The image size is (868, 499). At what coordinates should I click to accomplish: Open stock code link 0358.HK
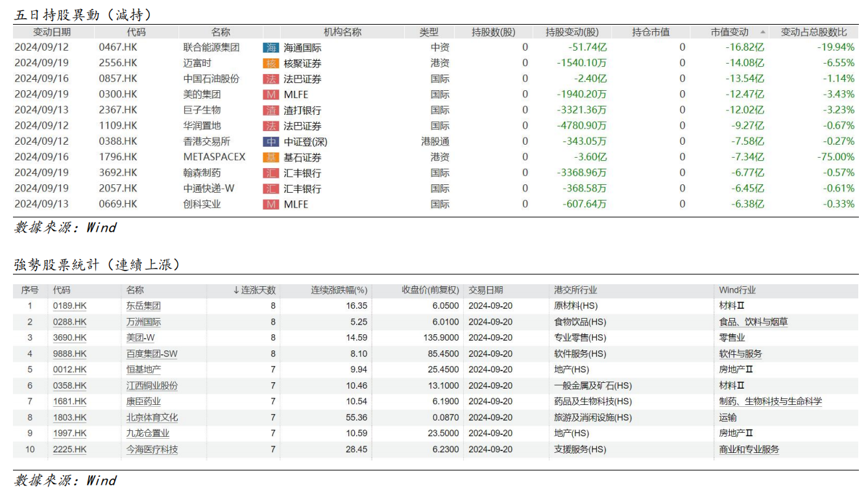click(x=70, y=385)
